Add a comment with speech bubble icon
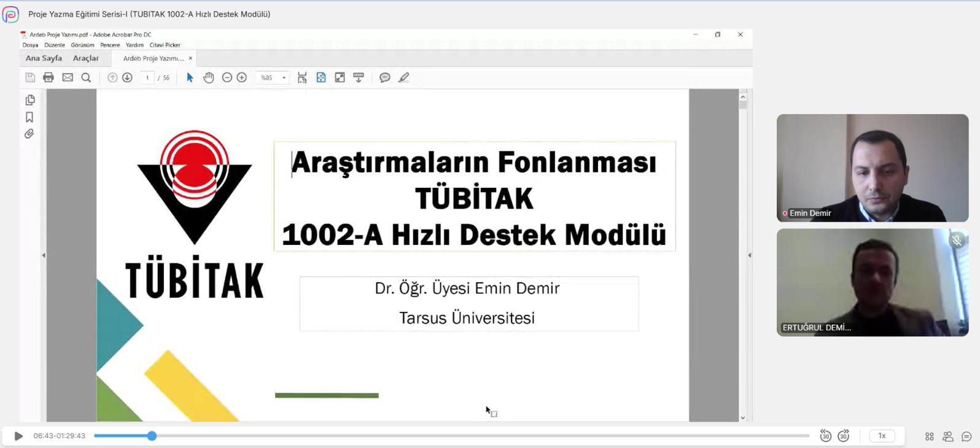This screenshot has width=980, height=448. [x=385, y=77]
